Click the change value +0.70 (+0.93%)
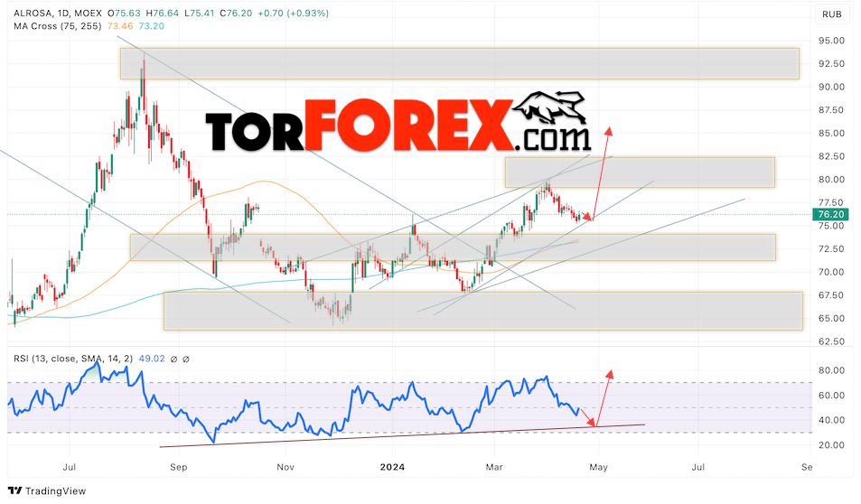 pos(294,14)
